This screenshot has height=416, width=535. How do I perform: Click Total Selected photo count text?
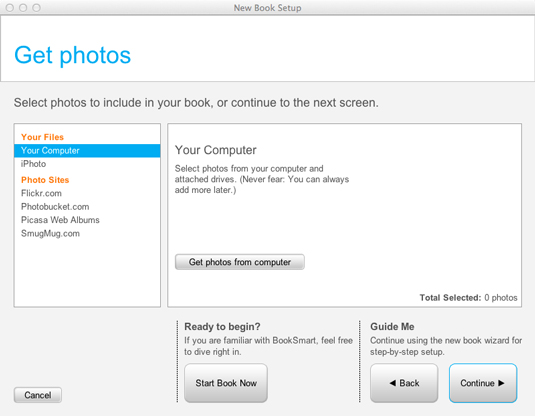(468, 298)
